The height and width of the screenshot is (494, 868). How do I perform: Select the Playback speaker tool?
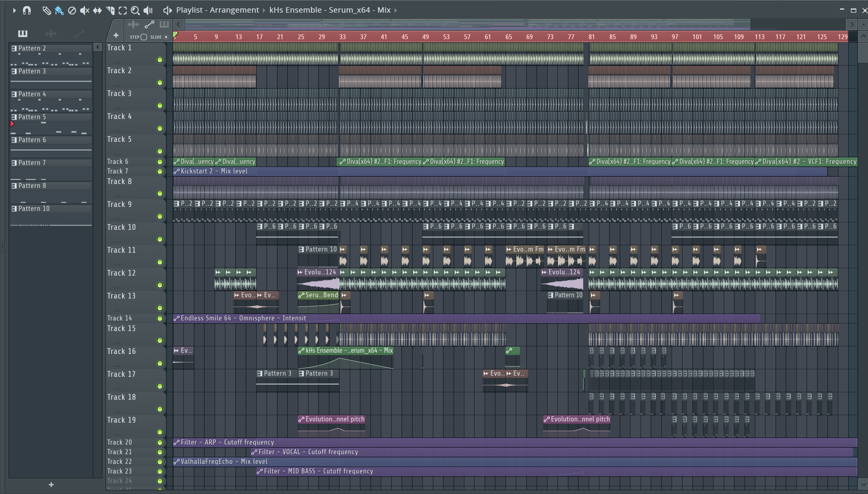[x=148, y=11]
